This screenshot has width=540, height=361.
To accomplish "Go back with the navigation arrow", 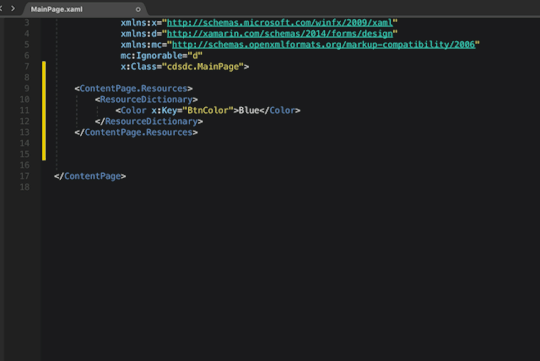I will pyautogui.click(x=1, y=8).
